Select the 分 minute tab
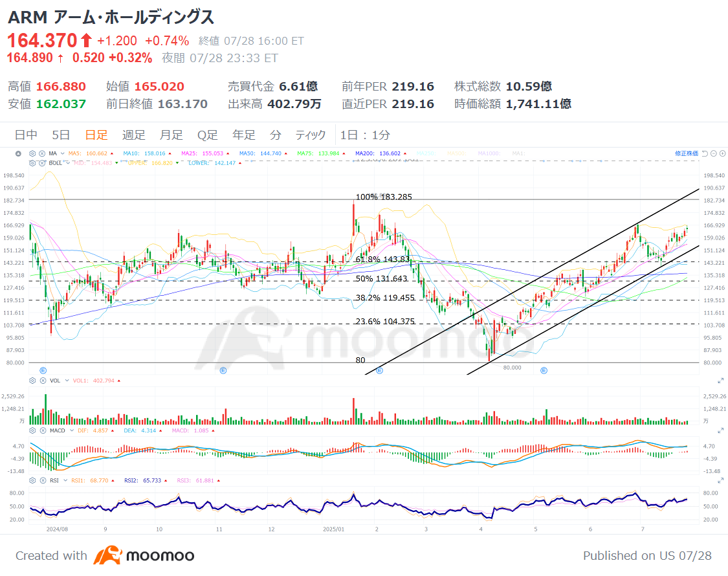The height and width of the screenshot is (576, 728). point(276,135)
